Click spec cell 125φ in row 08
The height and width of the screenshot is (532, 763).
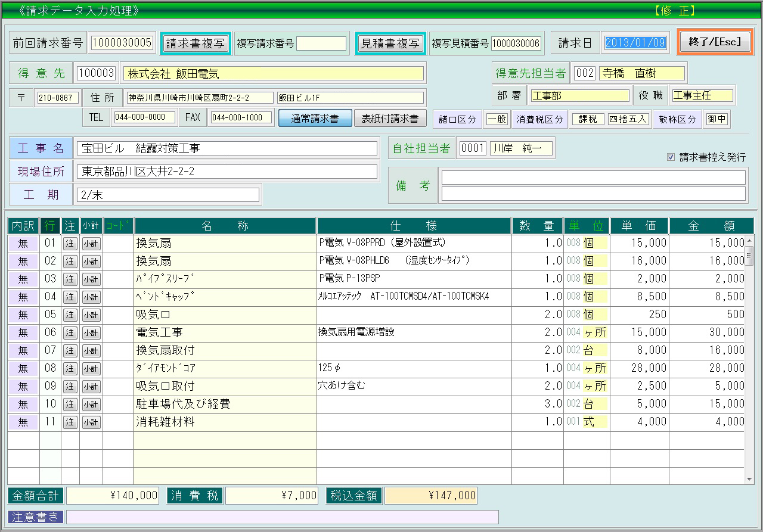pyautogui.click(x=414, y=368)
